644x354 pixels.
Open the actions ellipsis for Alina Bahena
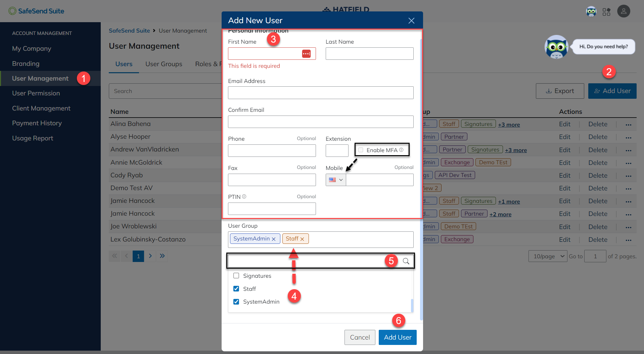tap(628, 124)
